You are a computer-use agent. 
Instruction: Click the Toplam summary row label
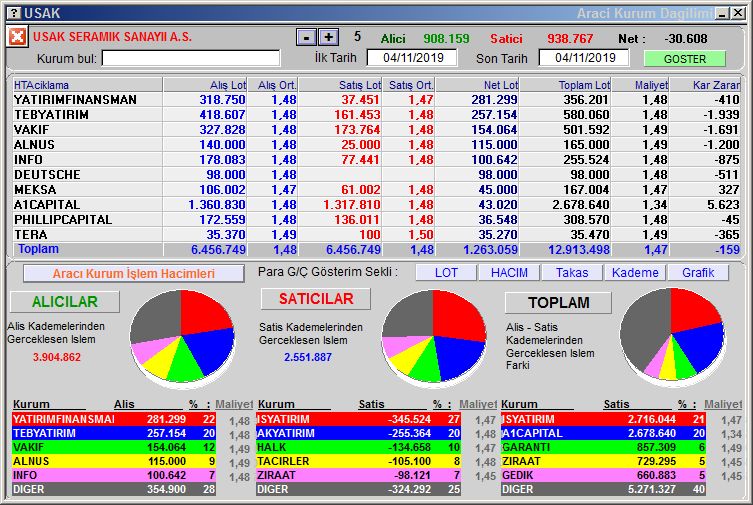[38, 249]
